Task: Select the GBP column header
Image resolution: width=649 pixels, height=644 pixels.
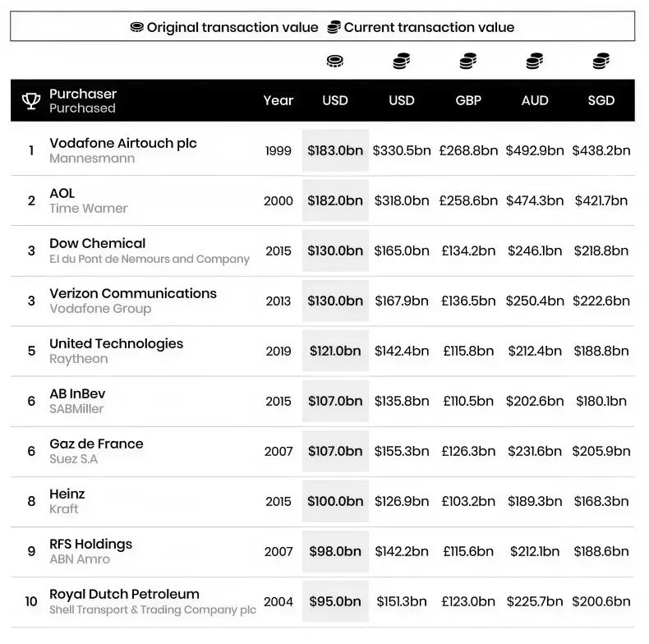Action: pos(468,100)
